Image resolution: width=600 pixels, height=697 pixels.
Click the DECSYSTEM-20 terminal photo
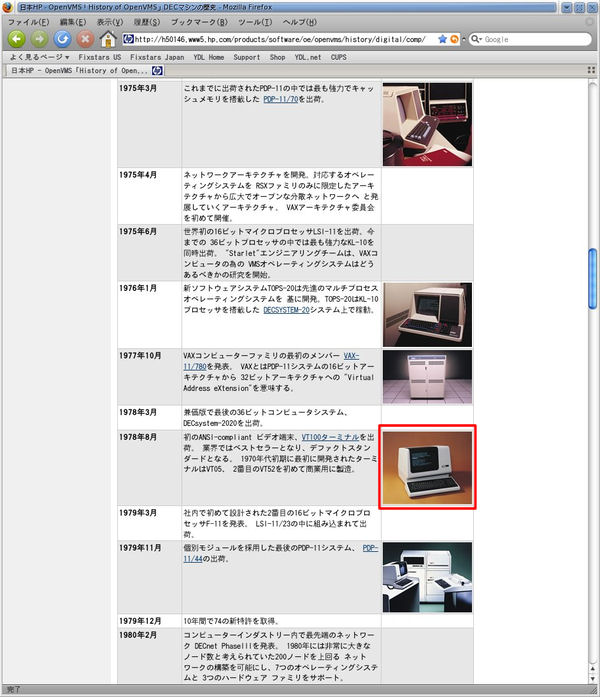pos(427,314)
